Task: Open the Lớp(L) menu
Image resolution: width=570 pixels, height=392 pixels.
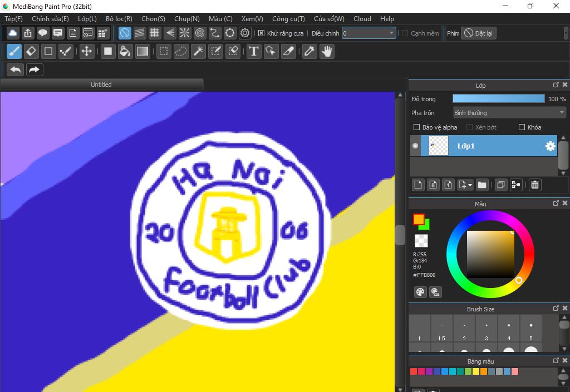Action: tap(87, 19)
